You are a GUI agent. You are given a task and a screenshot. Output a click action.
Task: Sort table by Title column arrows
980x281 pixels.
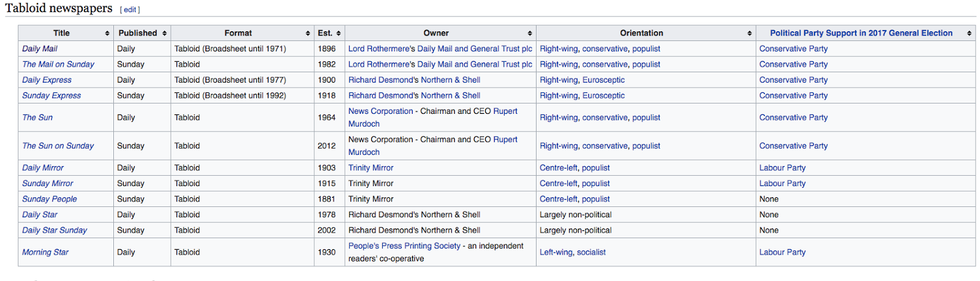point(107,33)
